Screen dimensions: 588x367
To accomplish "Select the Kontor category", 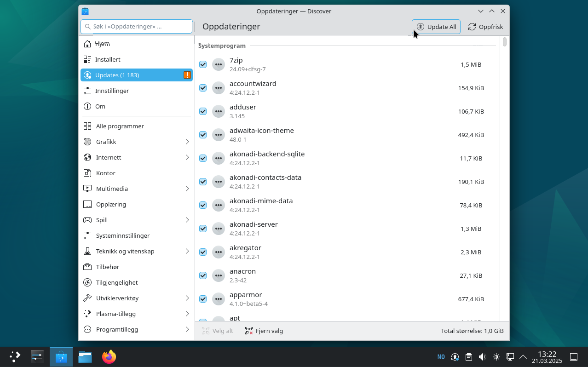I will [x=105, y=173].
